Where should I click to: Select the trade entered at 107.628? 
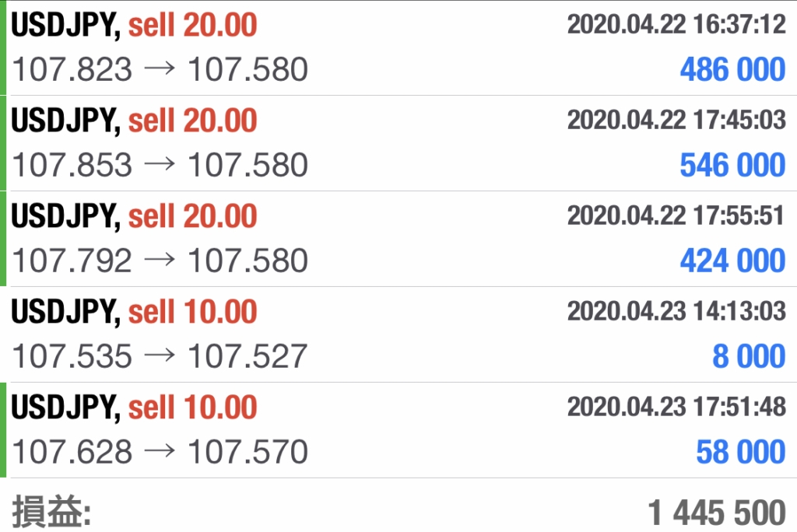pyautogui.click(x=398, y=430)
